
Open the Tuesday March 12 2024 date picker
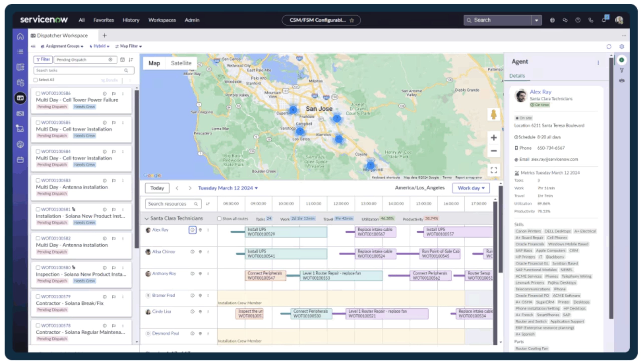pos(228,188)
